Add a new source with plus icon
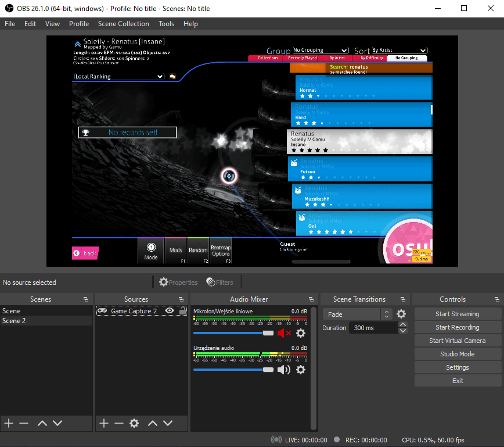The width and height of the screenshot is (504, 447). pos(103,423)
